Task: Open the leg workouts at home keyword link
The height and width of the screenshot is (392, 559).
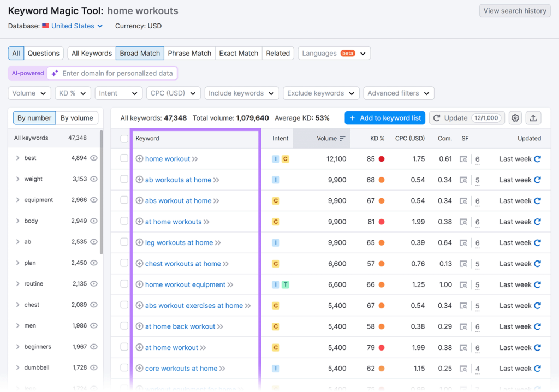Action: pyautogui.click(x=179, y=243)
